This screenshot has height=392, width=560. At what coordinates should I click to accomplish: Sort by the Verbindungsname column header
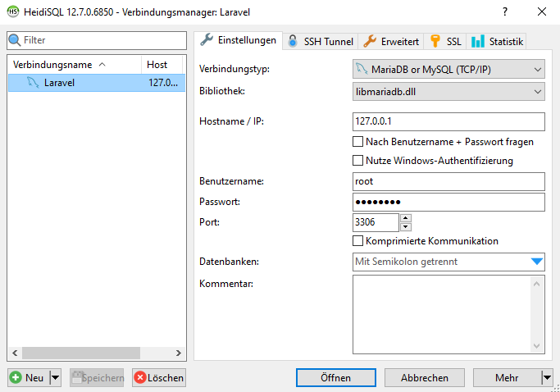coord(75,65)
